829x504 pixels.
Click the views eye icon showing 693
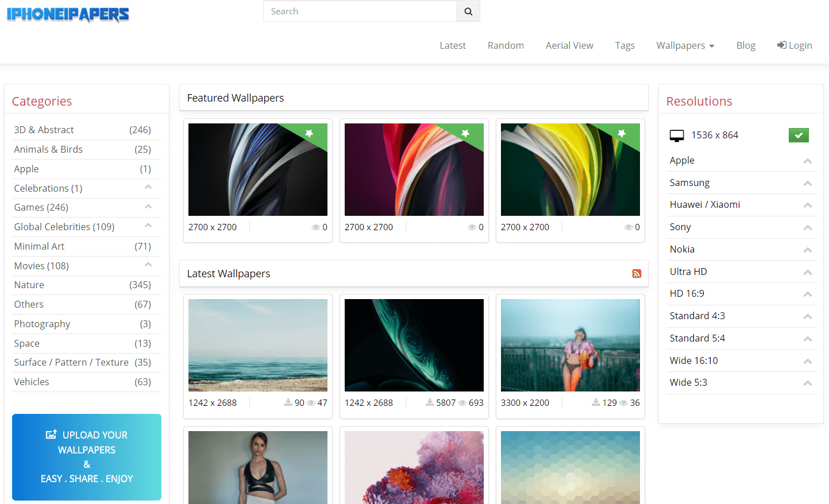click(x=462, y=403)
